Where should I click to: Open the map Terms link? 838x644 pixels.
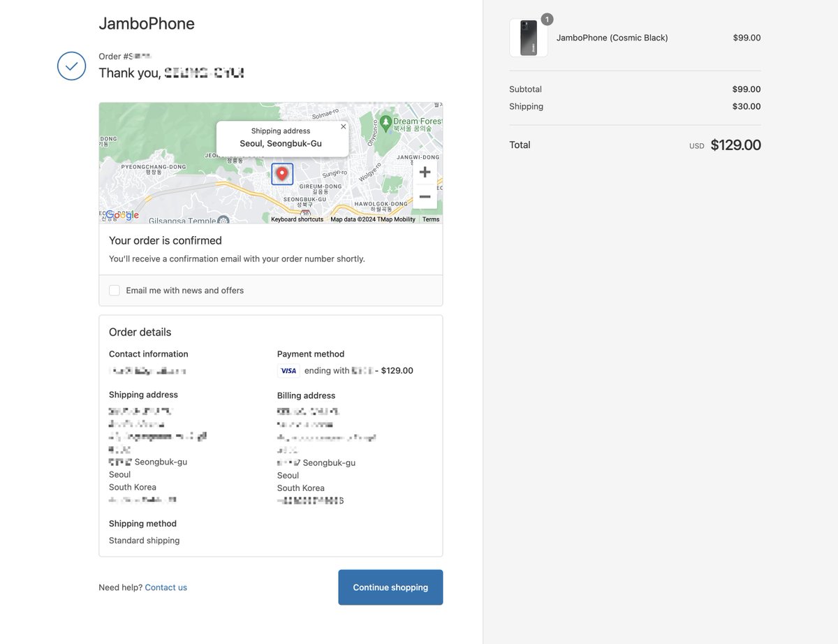(431, 219)
